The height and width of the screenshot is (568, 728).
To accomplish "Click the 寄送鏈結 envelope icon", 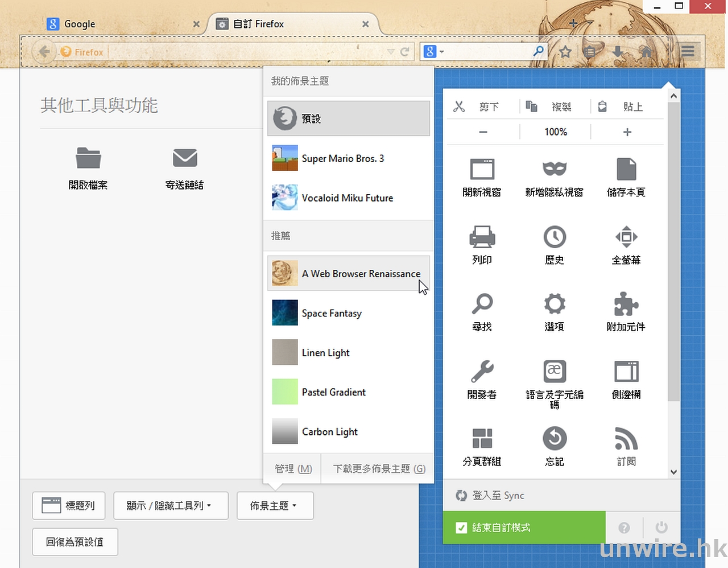I will tap(185, 158).
